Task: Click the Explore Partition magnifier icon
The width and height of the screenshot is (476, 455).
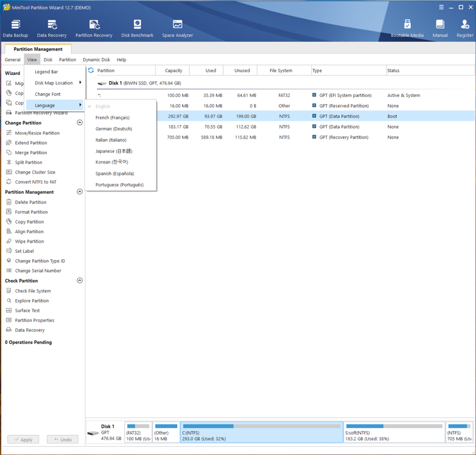Action: (9, 300)
